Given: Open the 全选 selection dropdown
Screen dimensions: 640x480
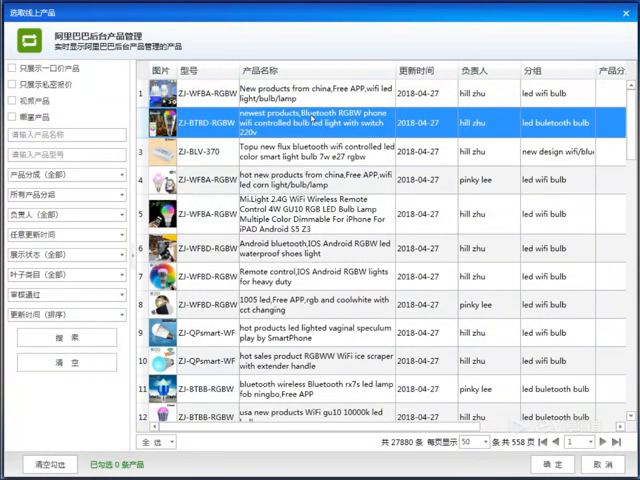Looking at the screenshot, I should point(157,442).
